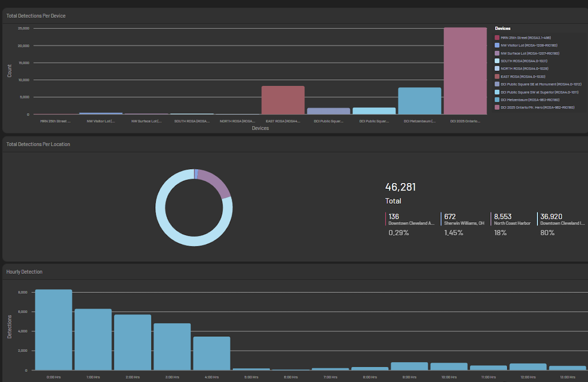Click the 7:00 Hrs axis label

click(330, 377)
